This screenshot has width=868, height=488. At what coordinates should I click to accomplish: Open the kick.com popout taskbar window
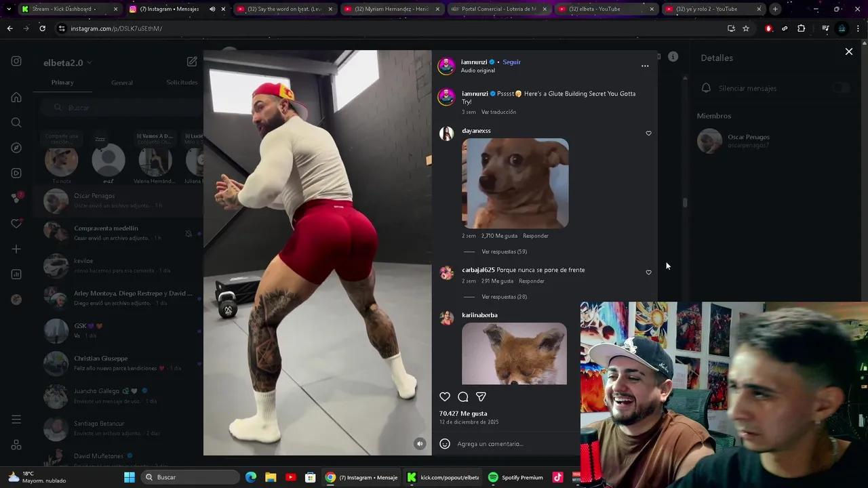click(443, 478)
